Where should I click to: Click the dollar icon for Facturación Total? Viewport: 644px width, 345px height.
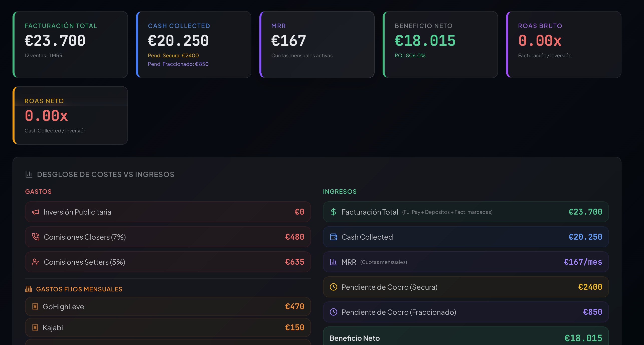[334, 212]
